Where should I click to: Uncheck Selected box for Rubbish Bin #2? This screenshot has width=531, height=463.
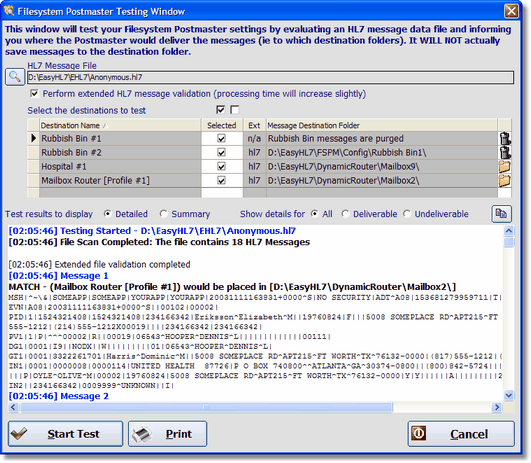pos(221,152)
